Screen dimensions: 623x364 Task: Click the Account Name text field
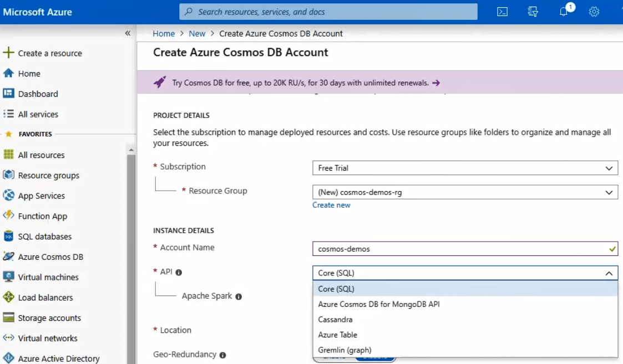coord(459,249)
